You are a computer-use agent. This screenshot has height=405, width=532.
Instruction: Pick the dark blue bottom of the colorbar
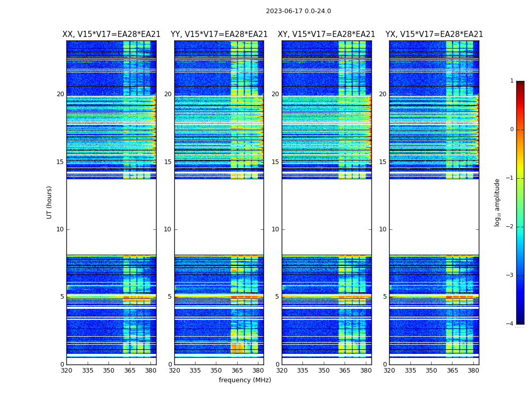pyautogui.click(x=520, y=321)
